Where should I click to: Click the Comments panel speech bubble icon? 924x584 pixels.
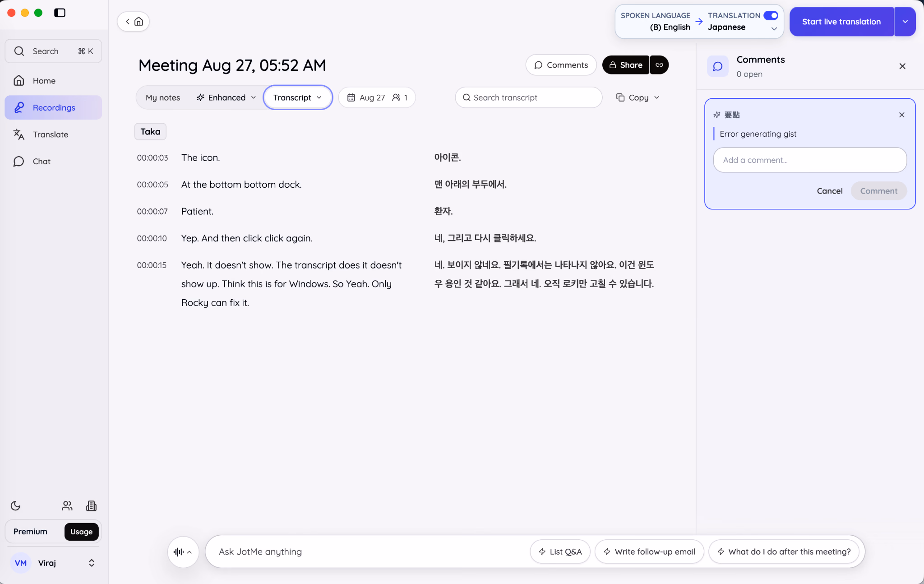pyautogui.click(x=717, y=66)
